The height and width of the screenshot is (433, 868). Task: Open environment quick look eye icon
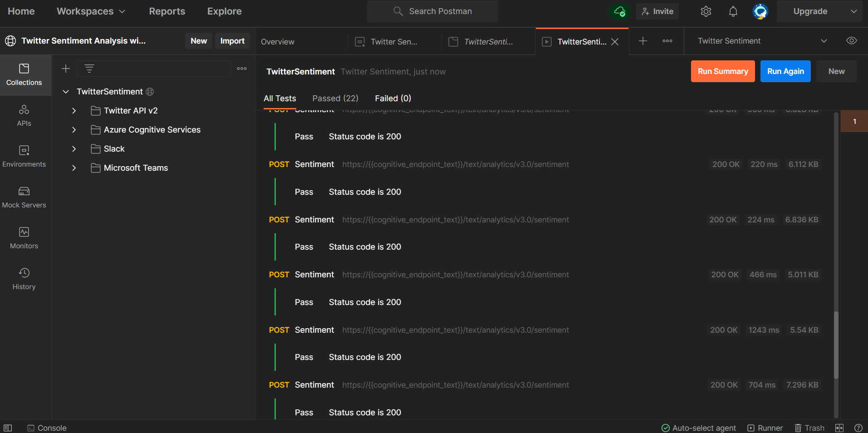pyautogui.click(x=852, y=41)
